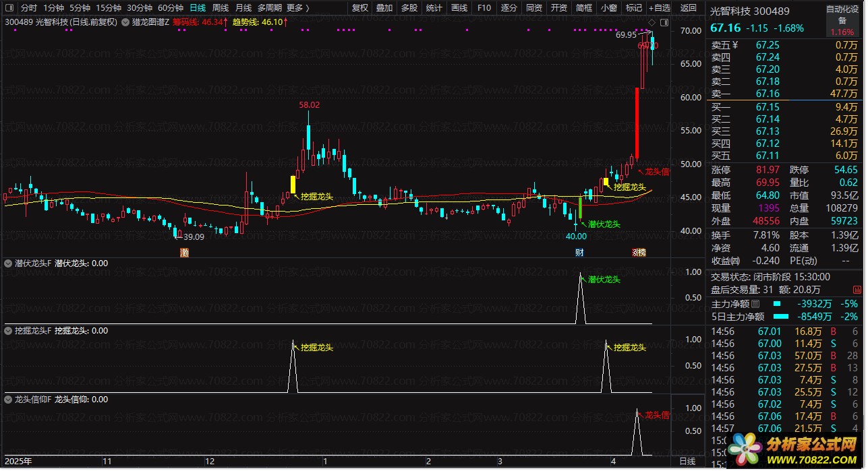This screenshot has width=868, height=471.
Task: Click the 趋势线 46.10 indicator value
Action: (x=260, y=22)
